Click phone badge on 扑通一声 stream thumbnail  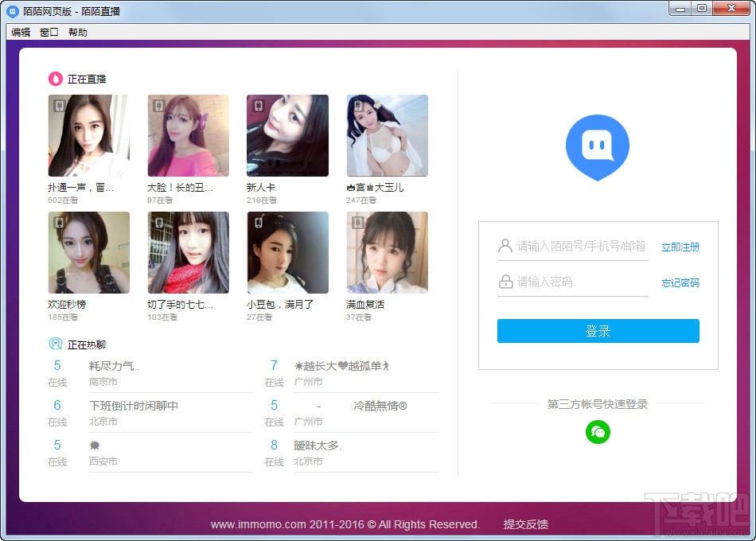click(x=60, y=106)
